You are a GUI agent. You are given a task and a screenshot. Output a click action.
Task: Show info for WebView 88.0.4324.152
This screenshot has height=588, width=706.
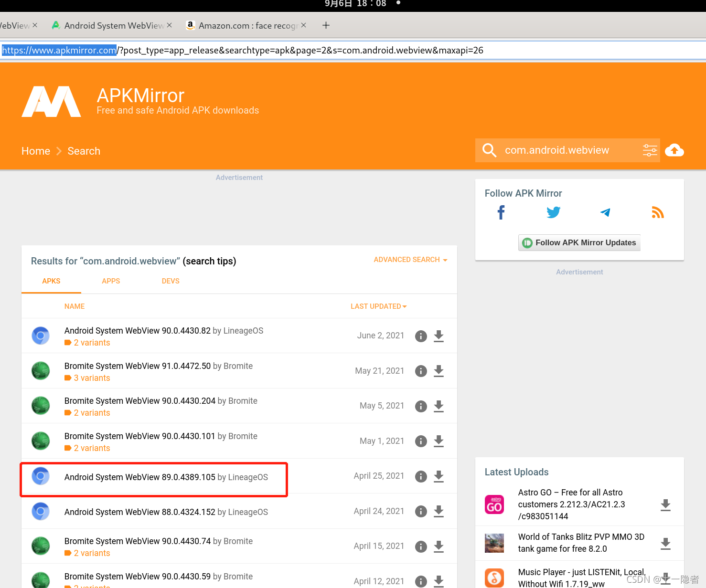[x=421, y=511]
